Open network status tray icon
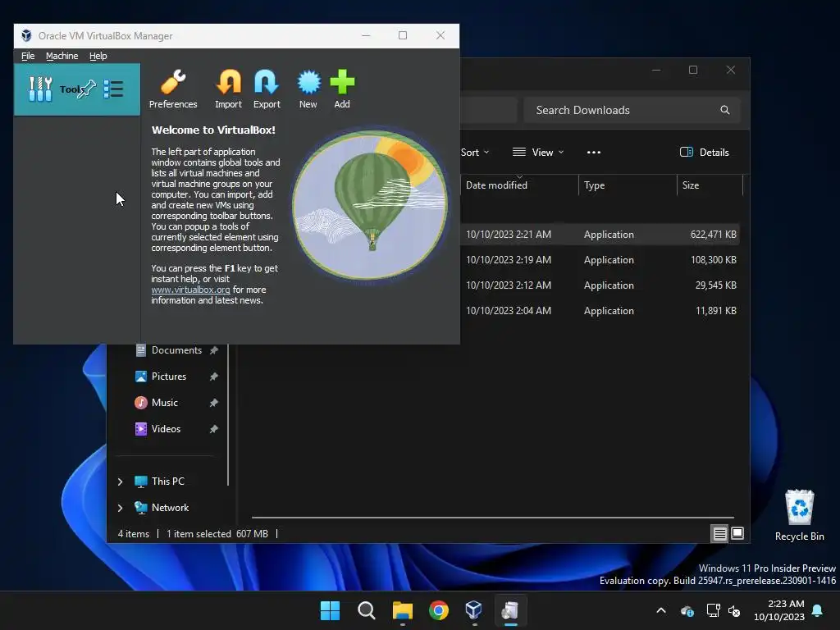The width and height of the screenshot is (840, 630). point(713,610)
